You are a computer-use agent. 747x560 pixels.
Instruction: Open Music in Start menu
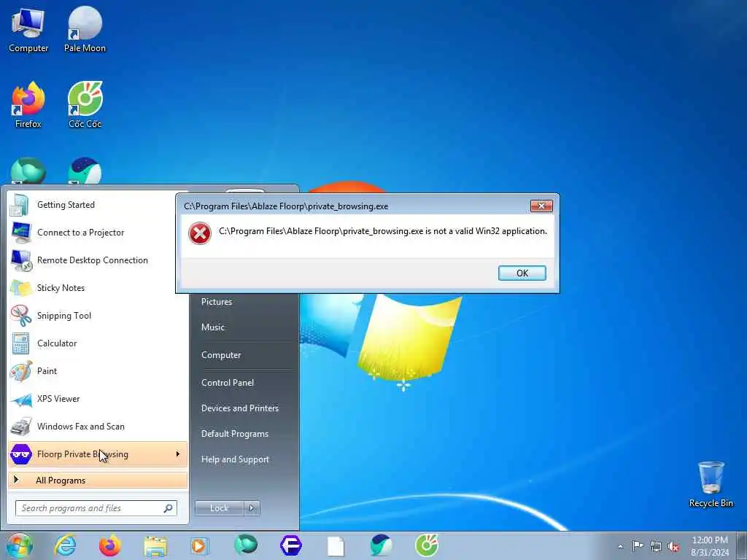(x=212, y=327)
